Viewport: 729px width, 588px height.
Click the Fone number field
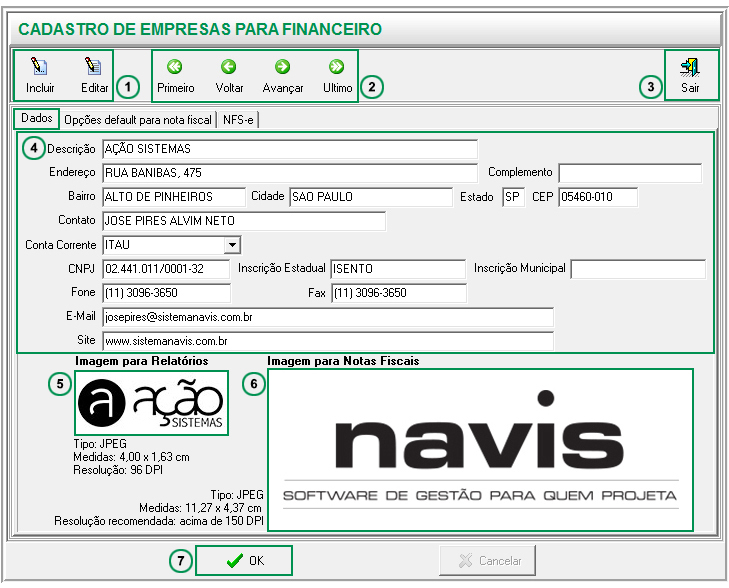click(166, 293)
